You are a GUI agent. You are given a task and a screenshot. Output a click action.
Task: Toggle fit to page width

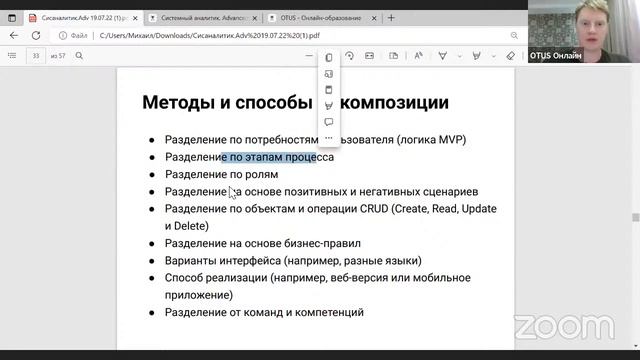click(x=369, y=56)
